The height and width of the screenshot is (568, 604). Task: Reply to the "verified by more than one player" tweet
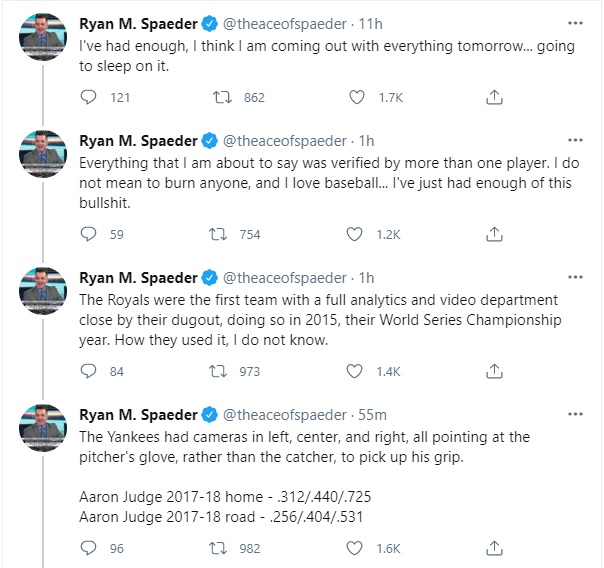click(89, 234)
